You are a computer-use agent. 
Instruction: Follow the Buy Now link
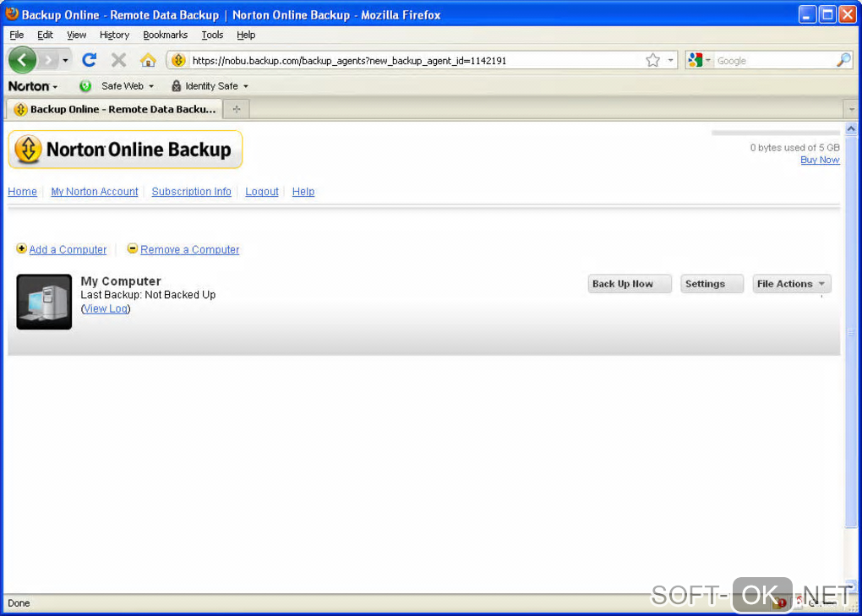tap(820, 160)
